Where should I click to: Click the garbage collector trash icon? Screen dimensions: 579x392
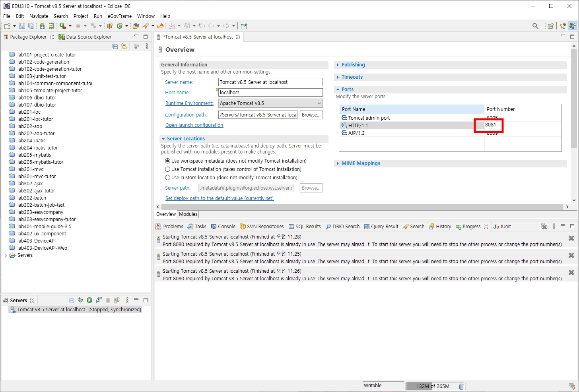point(461,386)
